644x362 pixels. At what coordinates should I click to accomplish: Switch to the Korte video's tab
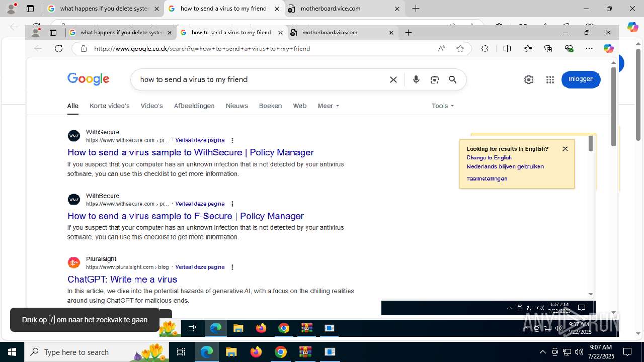point(110,106)
